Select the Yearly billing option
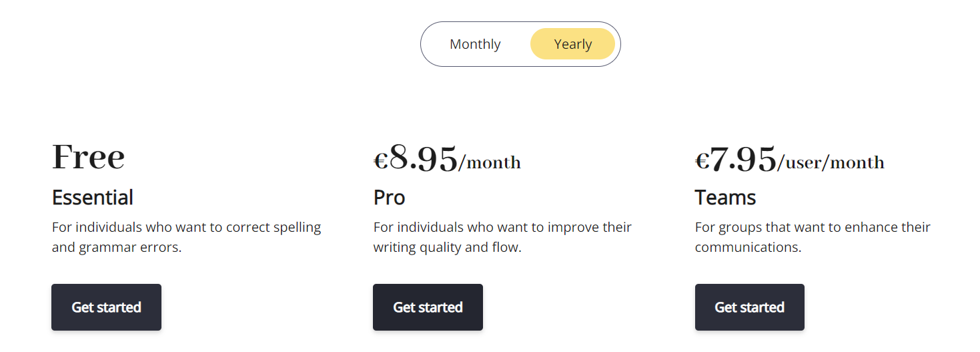Screen dimensions: 980x352 click(572, 44)
